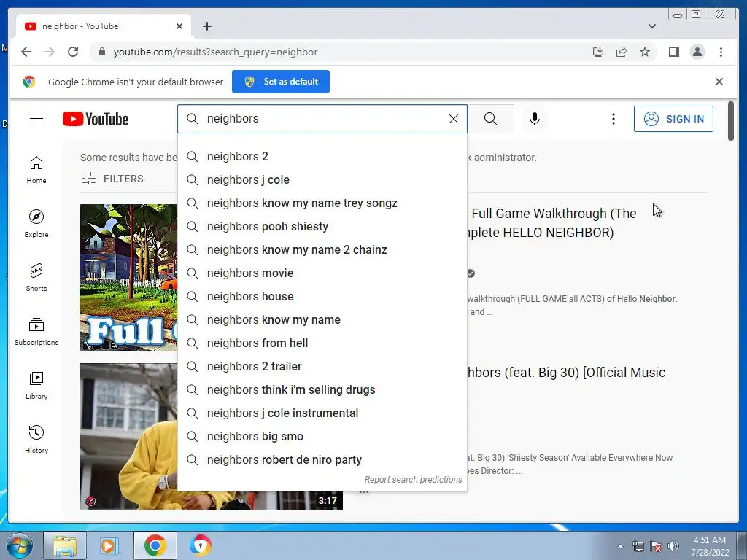Image resolution: width=747 pixels, height=560 pixels.
Task: Toggle the Chrome side panel
Action: [x=673, y=52]
